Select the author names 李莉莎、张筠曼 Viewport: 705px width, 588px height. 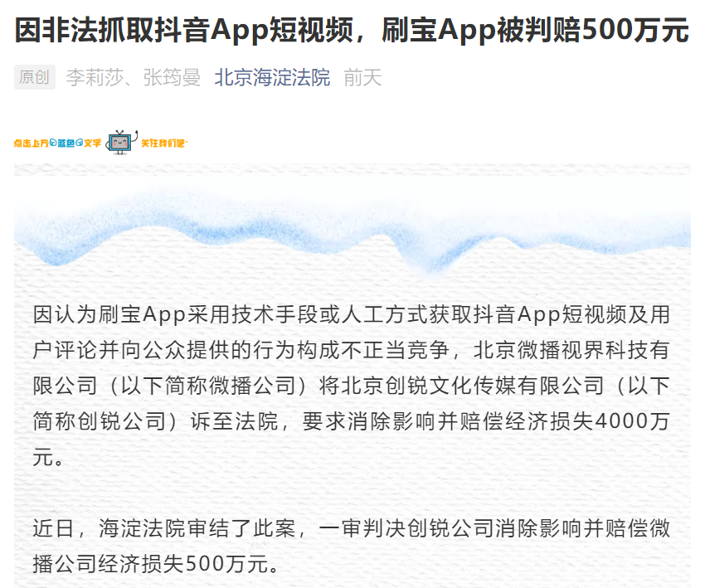[x=133, y=77]
